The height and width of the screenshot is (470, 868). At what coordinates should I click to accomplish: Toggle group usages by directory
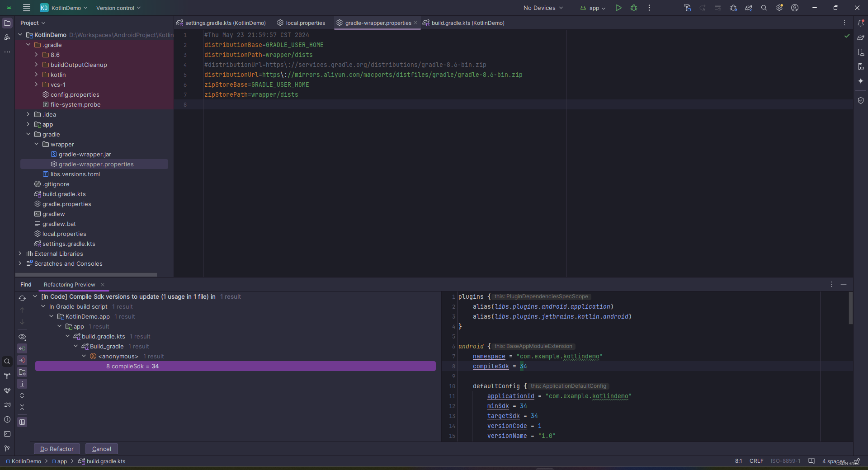(x=22, y=372)
